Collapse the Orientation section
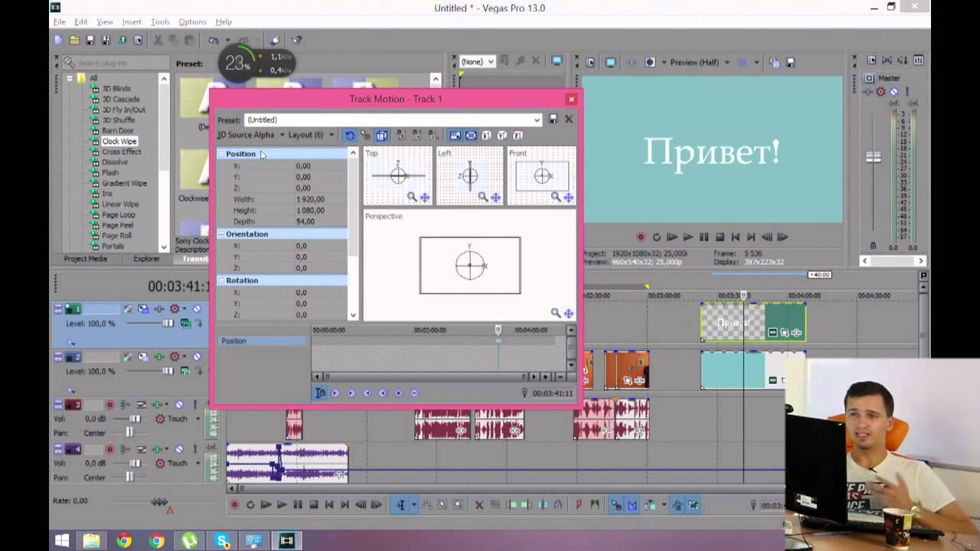Viewport: 980px width, 551px height. 221,234
